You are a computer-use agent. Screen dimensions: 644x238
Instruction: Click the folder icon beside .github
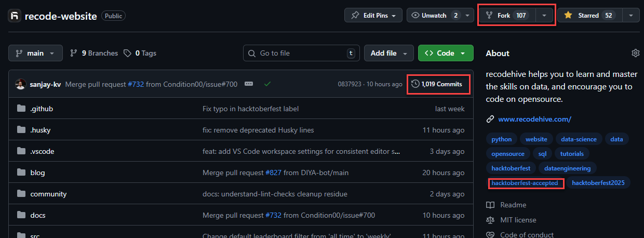pyautogui.click(x=21, y=109)
